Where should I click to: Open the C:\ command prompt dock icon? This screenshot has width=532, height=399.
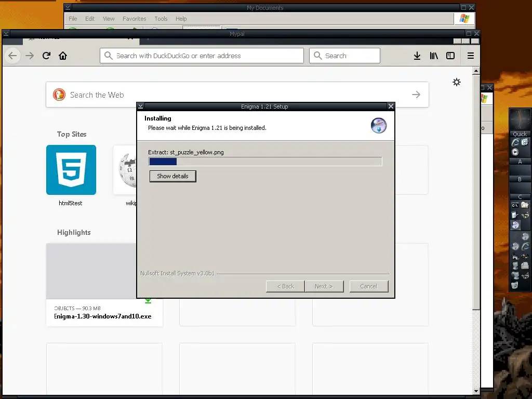[x=515, y=205]
